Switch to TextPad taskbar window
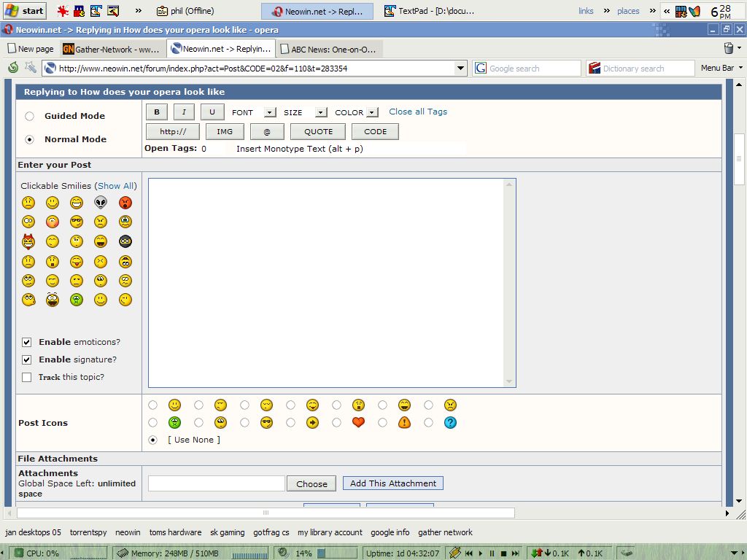 coord(429,11)
